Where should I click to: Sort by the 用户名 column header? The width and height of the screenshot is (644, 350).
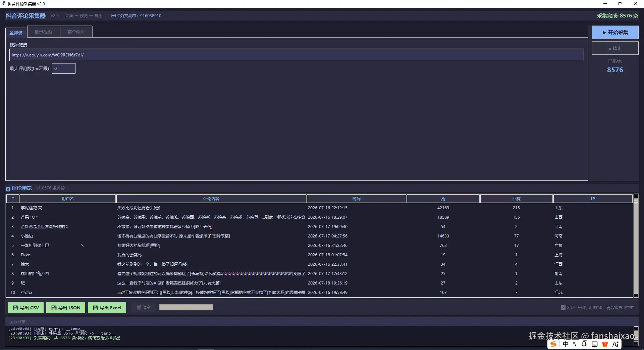68,199
